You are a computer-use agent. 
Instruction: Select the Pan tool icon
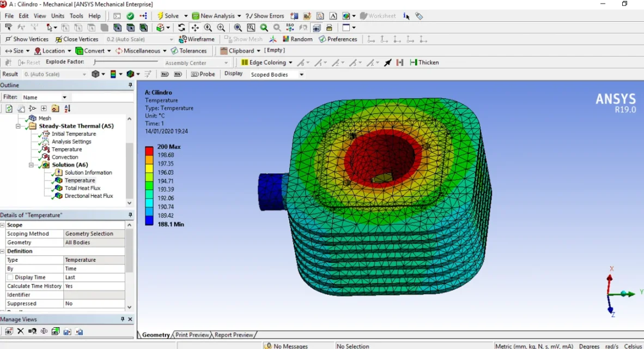[195, 28]
